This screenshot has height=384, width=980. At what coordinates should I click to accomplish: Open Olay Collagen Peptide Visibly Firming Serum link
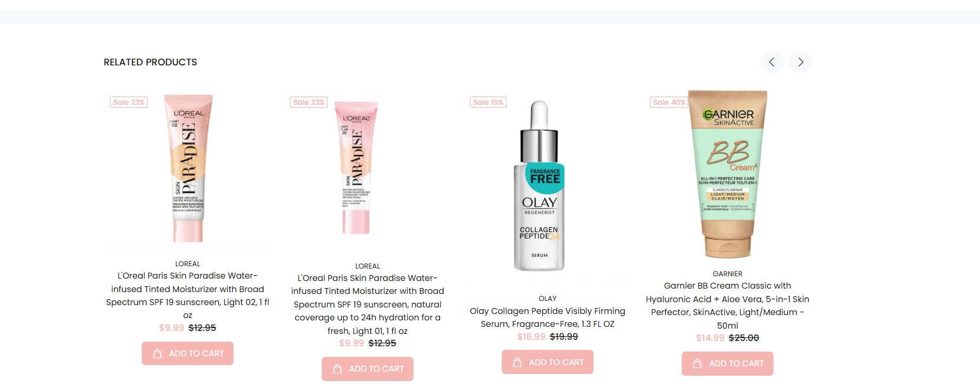point(548,317)
